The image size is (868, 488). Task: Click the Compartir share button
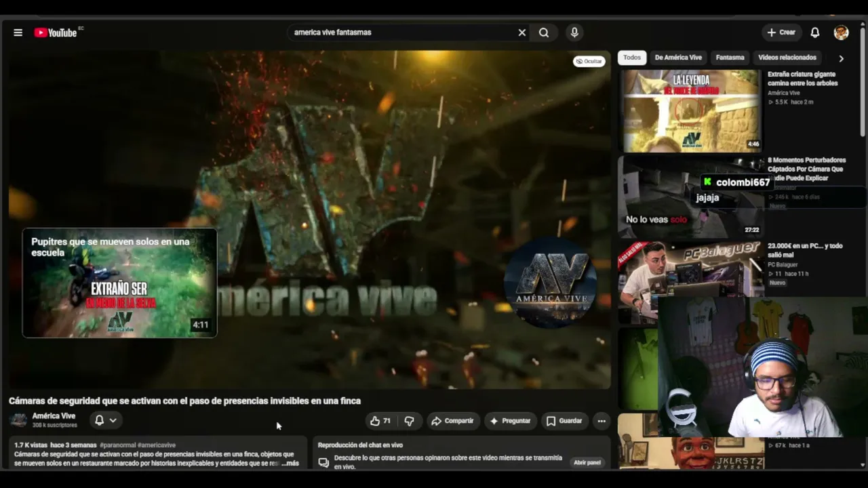click(x=452, y=421)
